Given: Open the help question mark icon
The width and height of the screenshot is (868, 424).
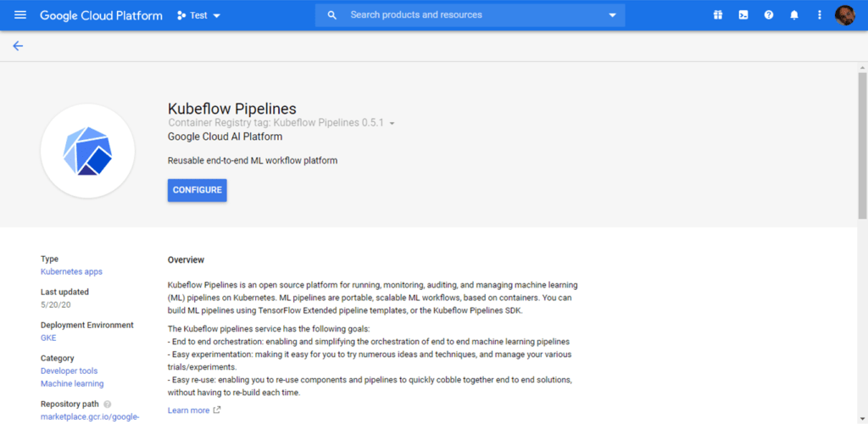Looking at the screenshot, I should pos(769,15).
